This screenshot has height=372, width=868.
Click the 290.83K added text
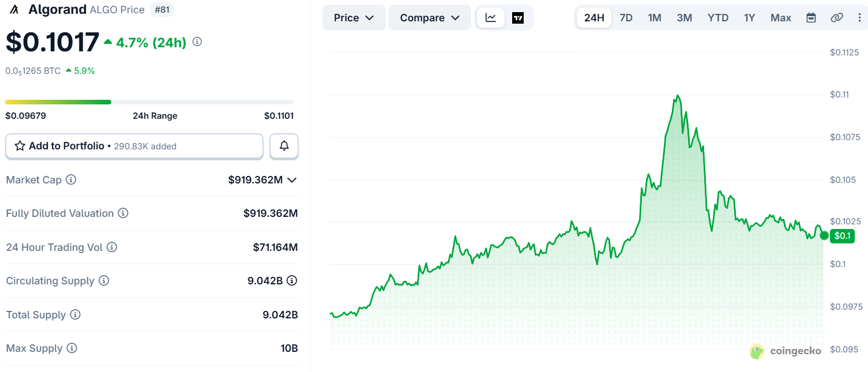[x=145, y=146]
